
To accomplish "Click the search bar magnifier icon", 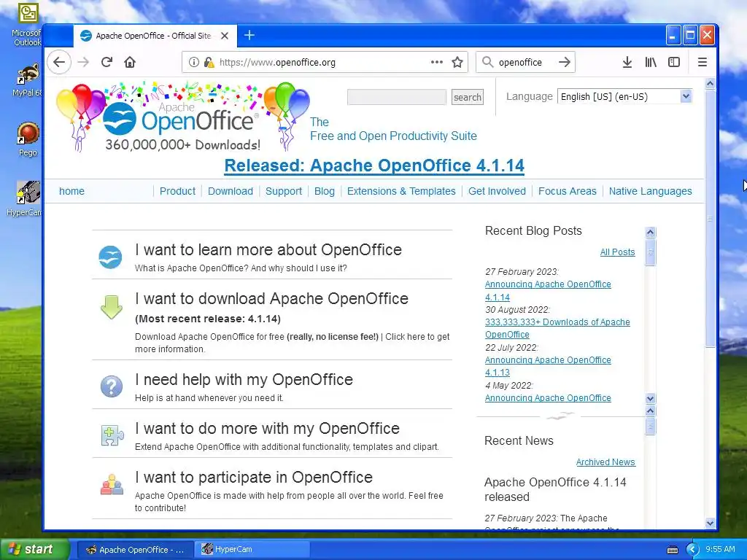I will (x=487, y=62).
